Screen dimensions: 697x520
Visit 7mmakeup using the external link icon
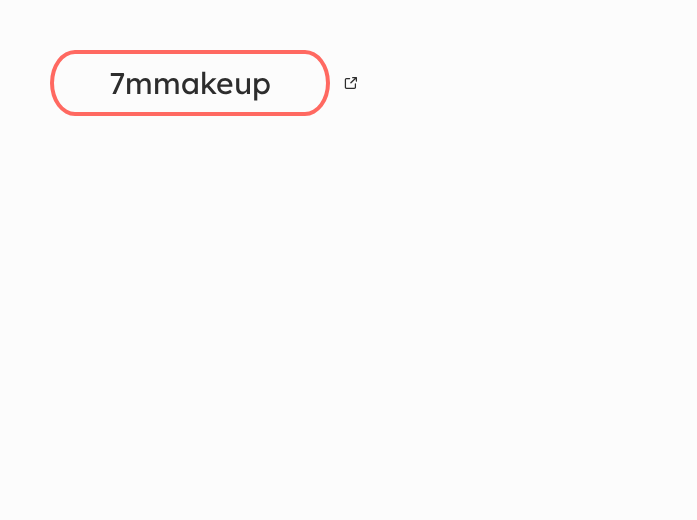tap(351, 83)
